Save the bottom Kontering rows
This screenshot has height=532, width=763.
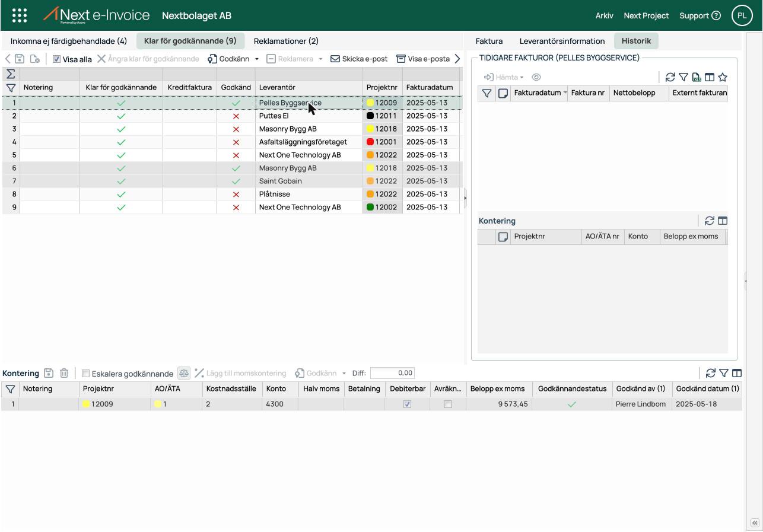pyautogui.click(x=49, y=373)
